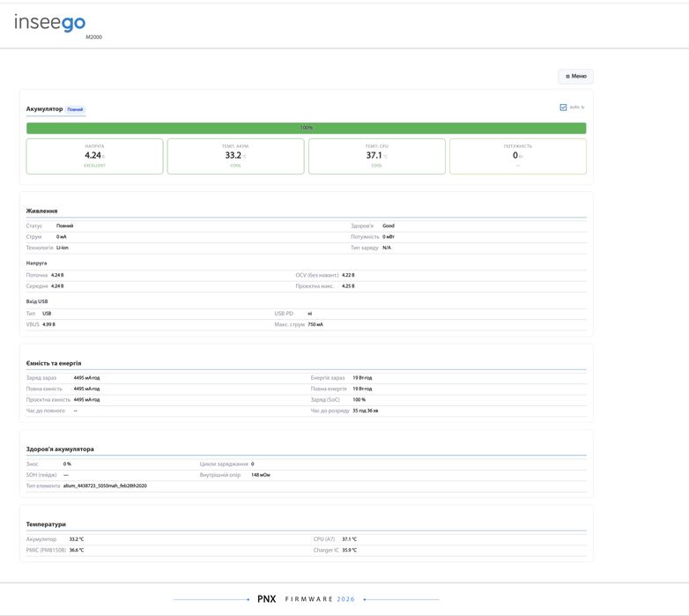Select the Напруга 4.24 voltage card
This screenshot has width=689, height=616.
point(94,156)
